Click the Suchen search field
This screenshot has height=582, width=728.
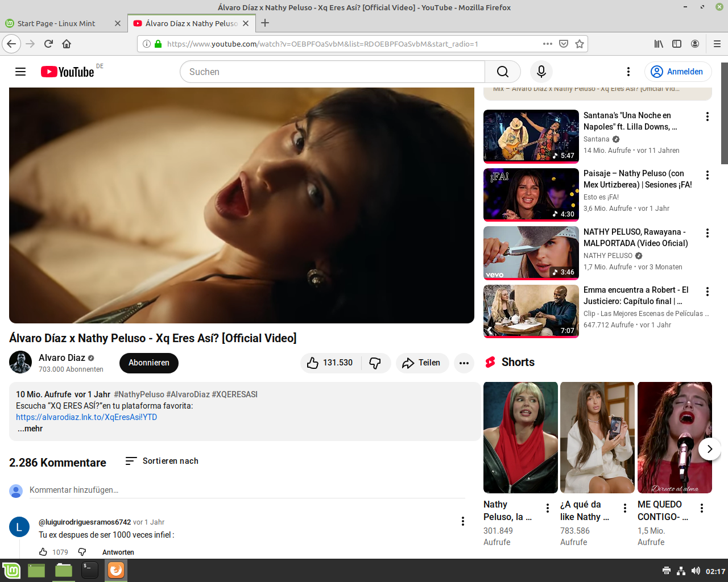click(333, 72)
